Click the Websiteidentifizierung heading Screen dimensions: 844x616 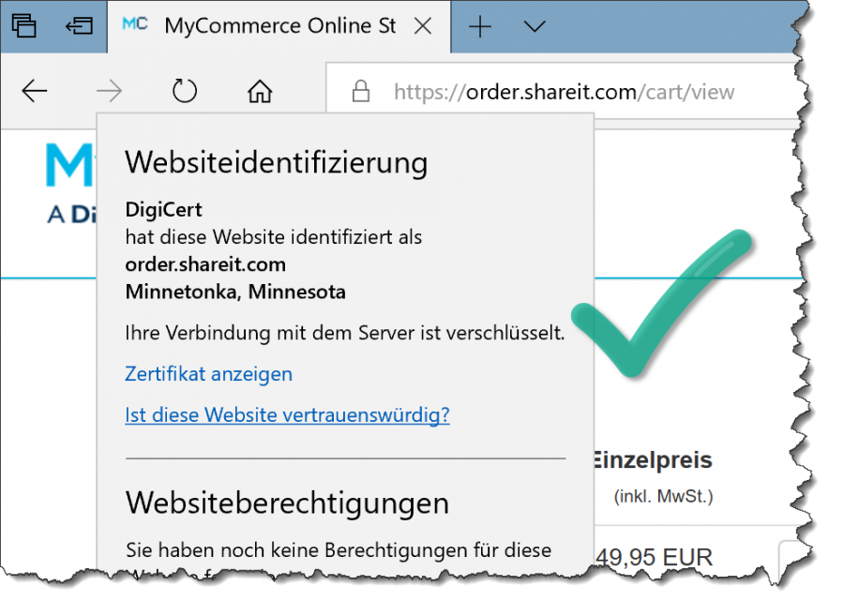[x=277, y=162]
